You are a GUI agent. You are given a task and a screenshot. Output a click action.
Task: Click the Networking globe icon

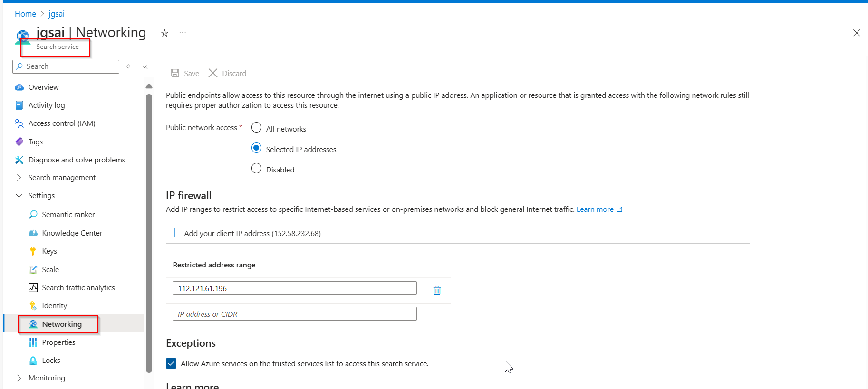pos(33,324)
